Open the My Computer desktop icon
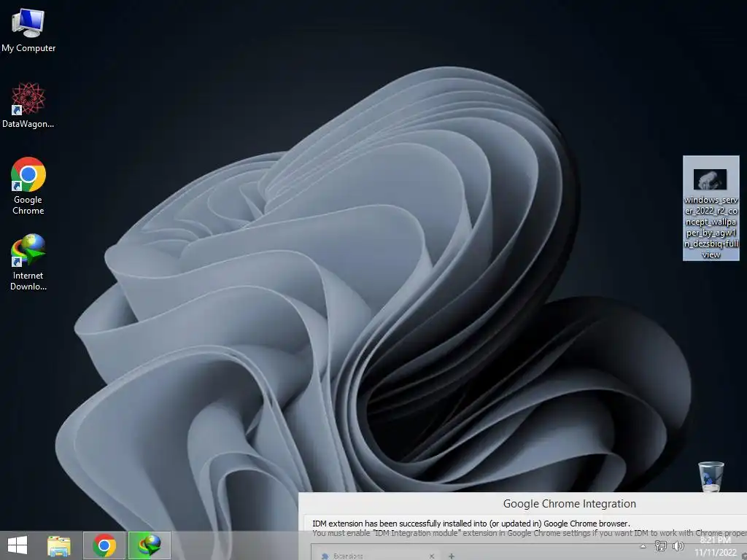The height and width of the screenshot is (560, 747). pyautogui.click(x=28, y=30)
